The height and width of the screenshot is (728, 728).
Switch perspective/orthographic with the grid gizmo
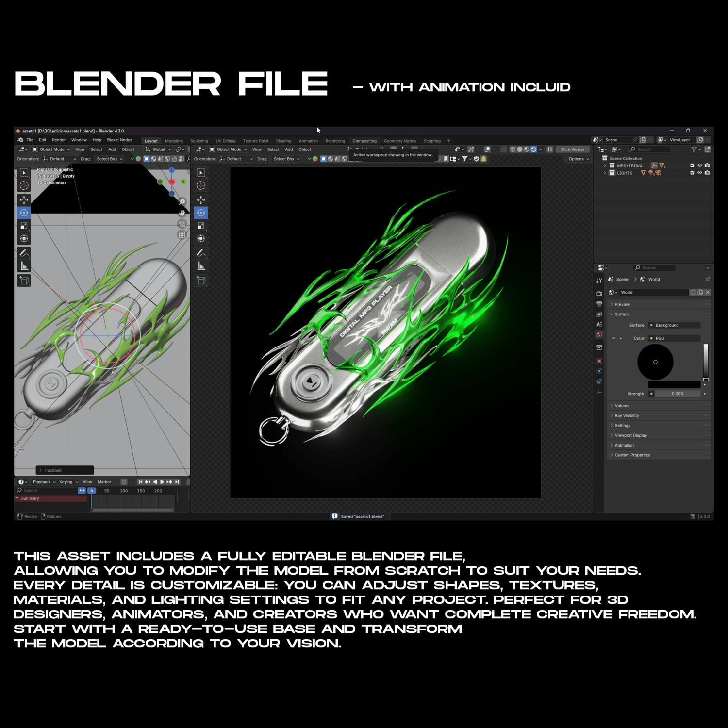(x=182, y=234)
